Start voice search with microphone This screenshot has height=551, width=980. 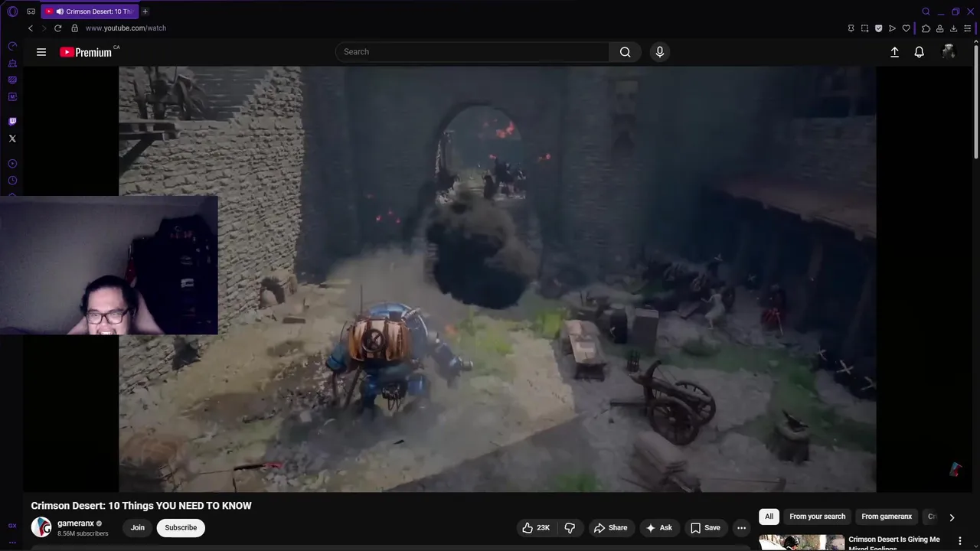(660, 52)
